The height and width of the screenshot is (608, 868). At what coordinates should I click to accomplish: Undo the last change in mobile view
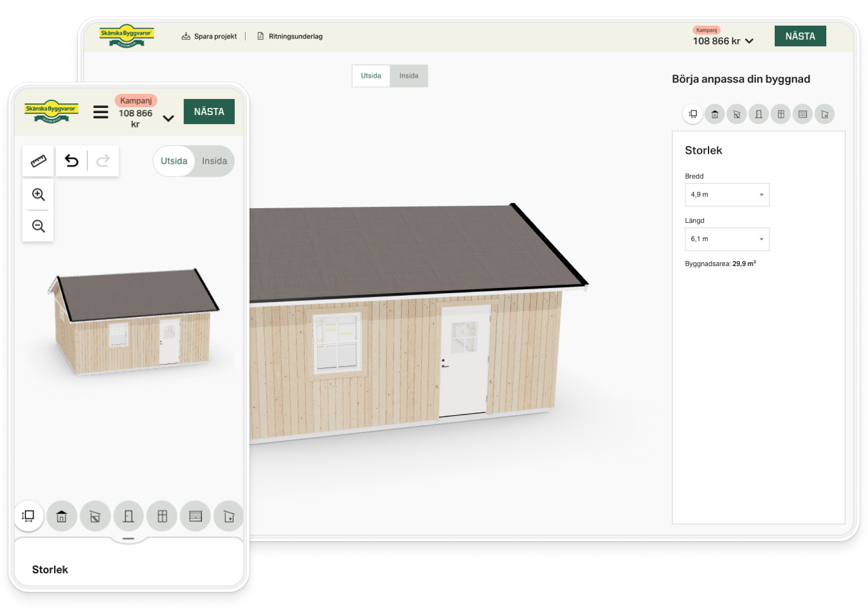coord(72,161)
